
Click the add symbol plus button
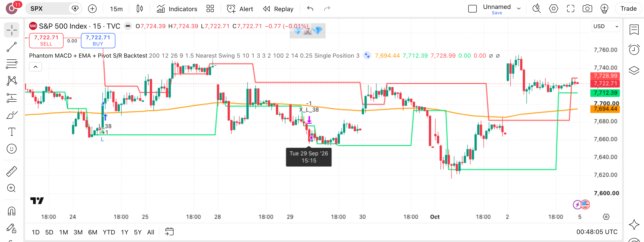click(x=93, y=9)
